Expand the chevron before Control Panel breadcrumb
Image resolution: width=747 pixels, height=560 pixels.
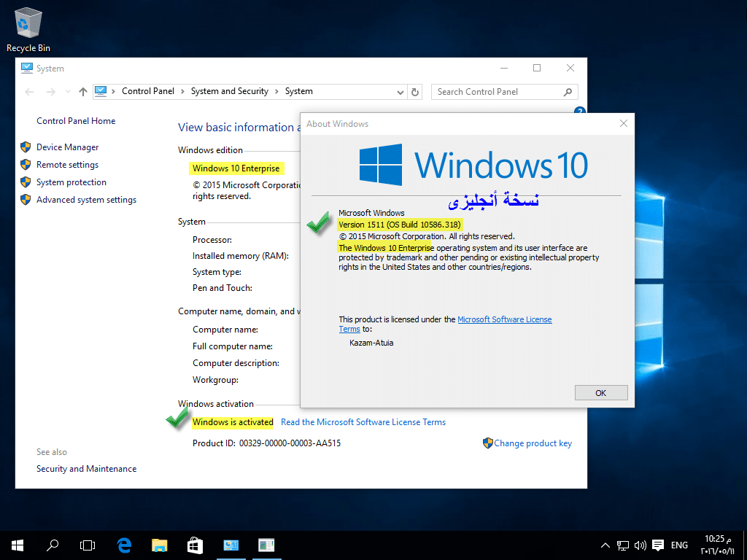click(113, 91)
